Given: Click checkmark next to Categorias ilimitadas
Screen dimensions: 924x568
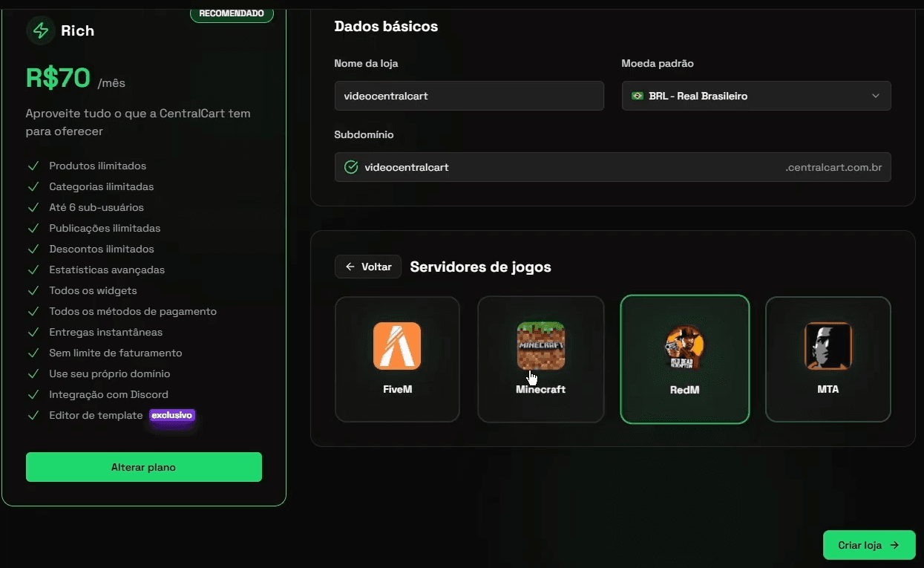Looking at the screenshot, I should click(x=33, y=186).
